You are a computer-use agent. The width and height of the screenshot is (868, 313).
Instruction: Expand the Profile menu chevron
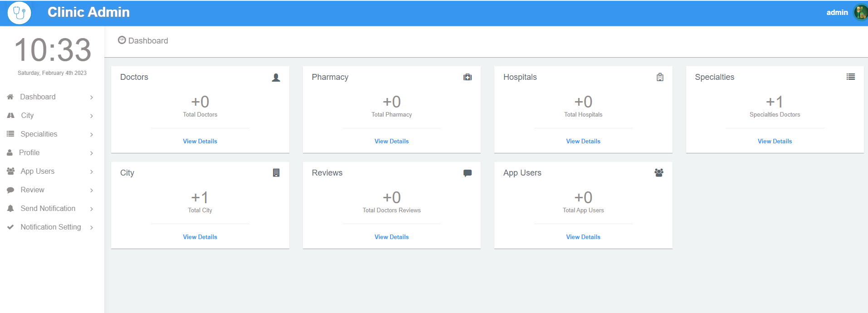pos(92,153)
